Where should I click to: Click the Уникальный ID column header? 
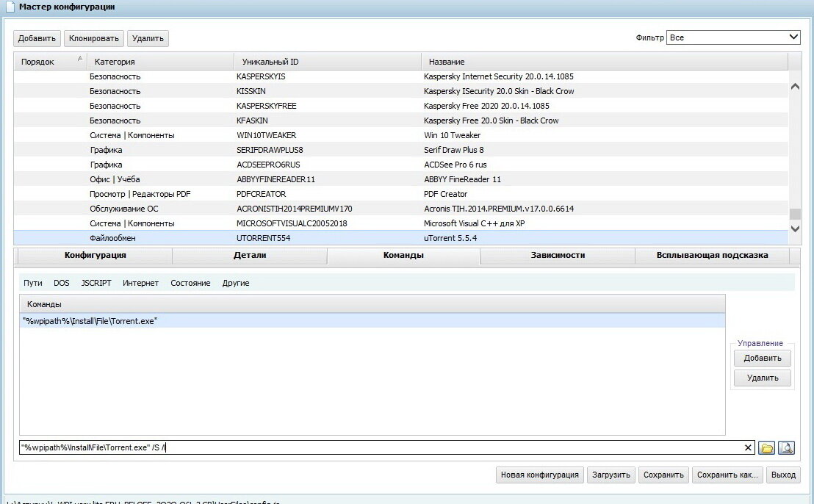point(328,62)
